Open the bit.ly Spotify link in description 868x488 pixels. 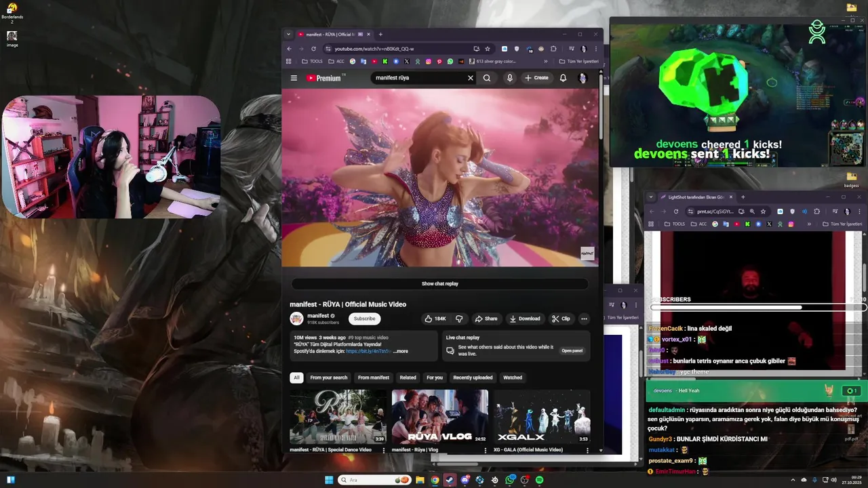click(369, 351)
